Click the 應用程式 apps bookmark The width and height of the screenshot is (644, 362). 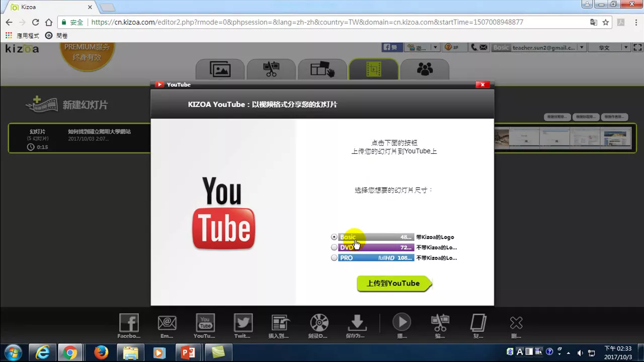tap(22, 36)
